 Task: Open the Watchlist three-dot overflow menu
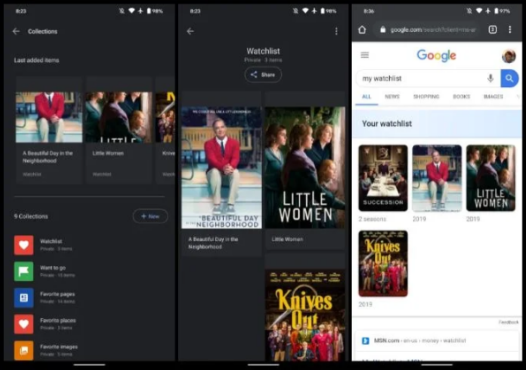pos(336,31)
